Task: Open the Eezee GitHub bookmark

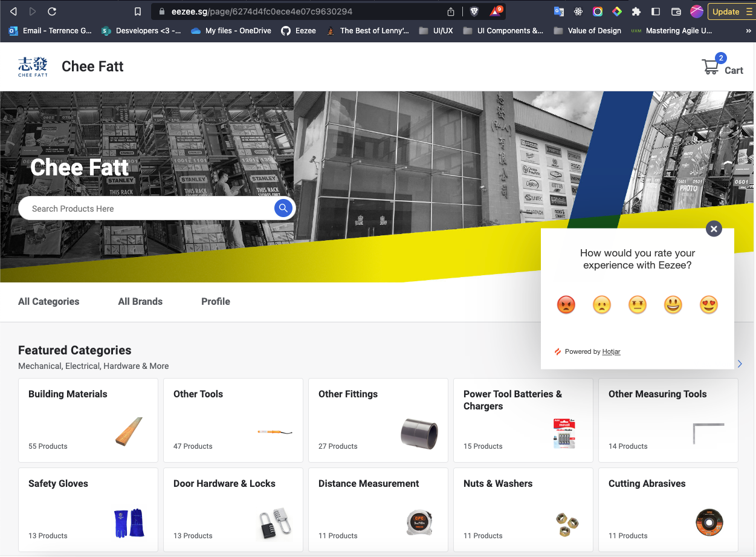Action: click(x=299, y=30)
